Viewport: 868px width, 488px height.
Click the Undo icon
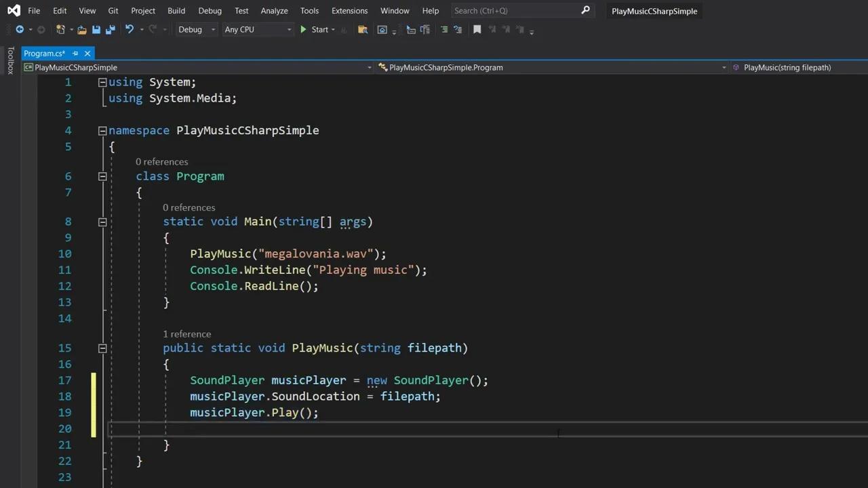pyautogui.click(x=130, y=29)
